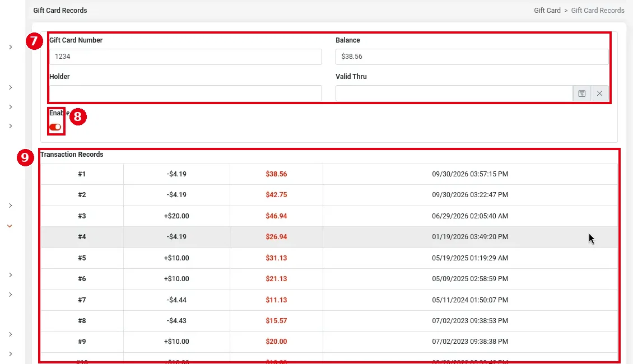The image size is (633, 364).
Task: Click the $31.13 balance value
Action: [276, 258]
